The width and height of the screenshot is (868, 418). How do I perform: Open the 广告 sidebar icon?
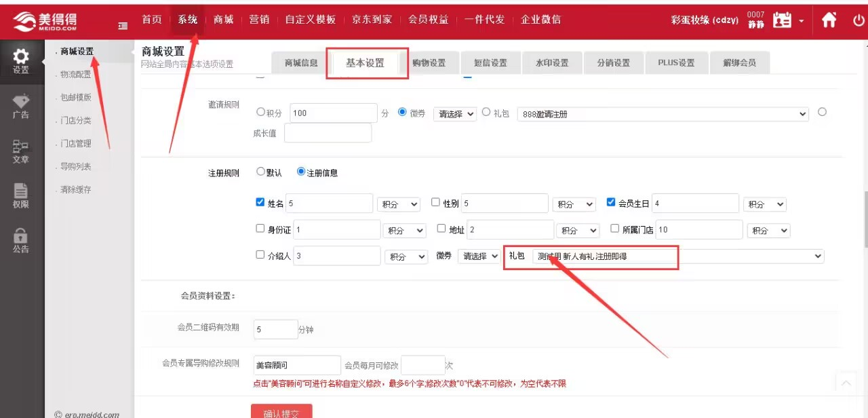pos(21,102)
